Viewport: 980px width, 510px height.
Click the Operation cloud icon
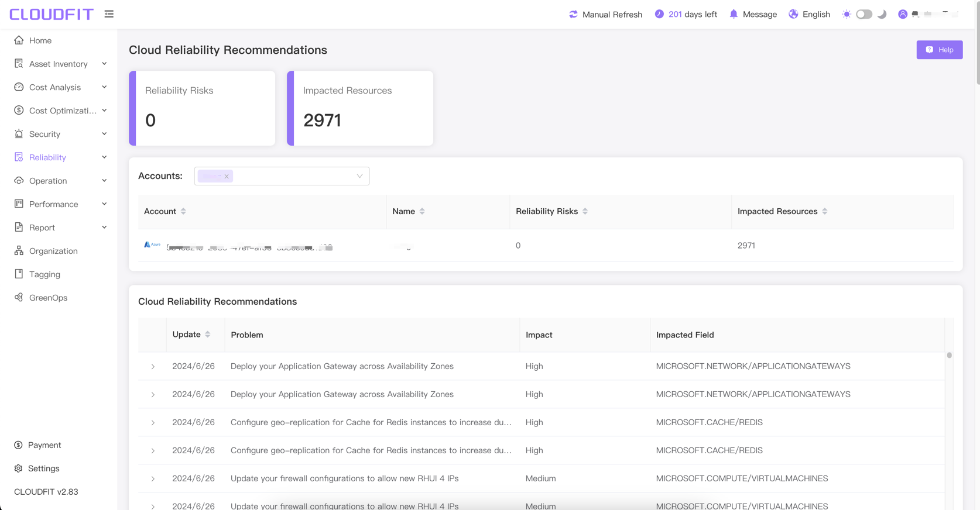[19, 181]
